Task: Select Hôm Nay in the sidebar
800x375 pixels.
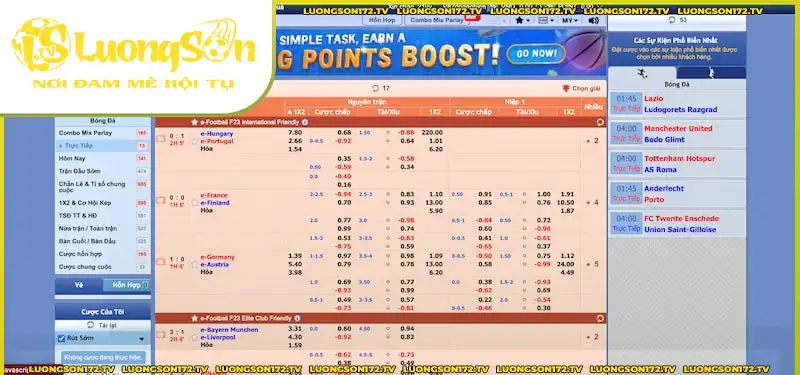Action: point(103,159)
